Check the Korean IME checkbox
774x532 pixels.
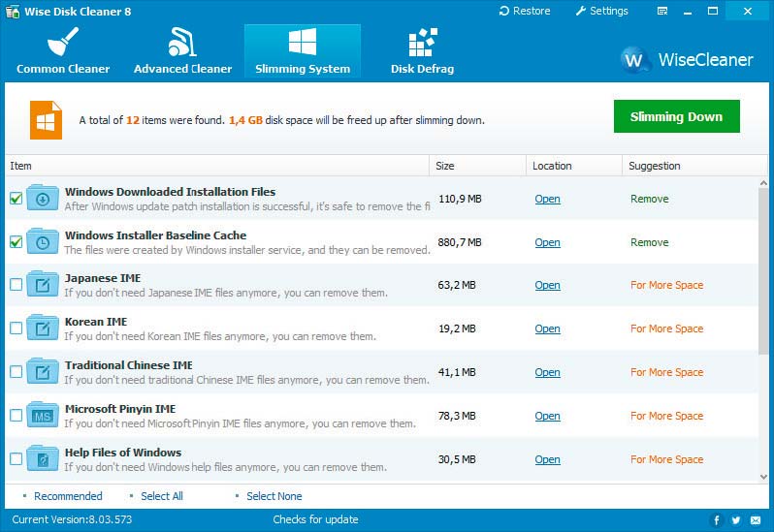[16, 328]
